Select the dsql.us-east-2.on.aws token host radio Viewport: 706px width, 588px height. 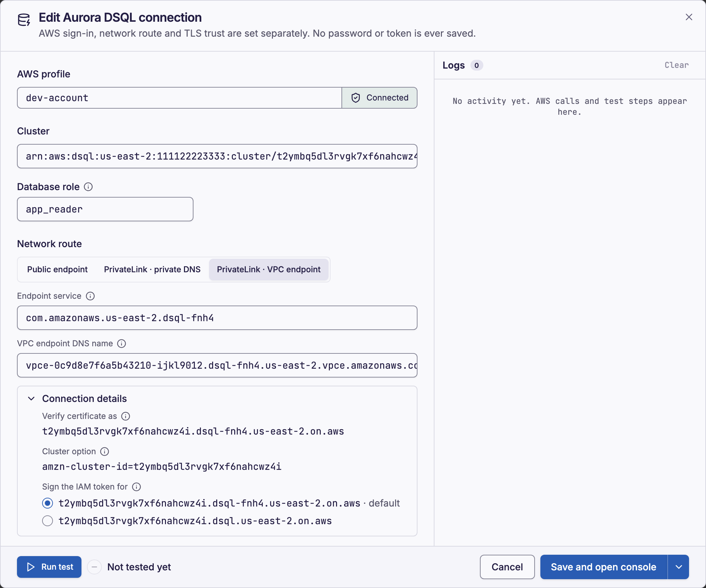[48, 521]
